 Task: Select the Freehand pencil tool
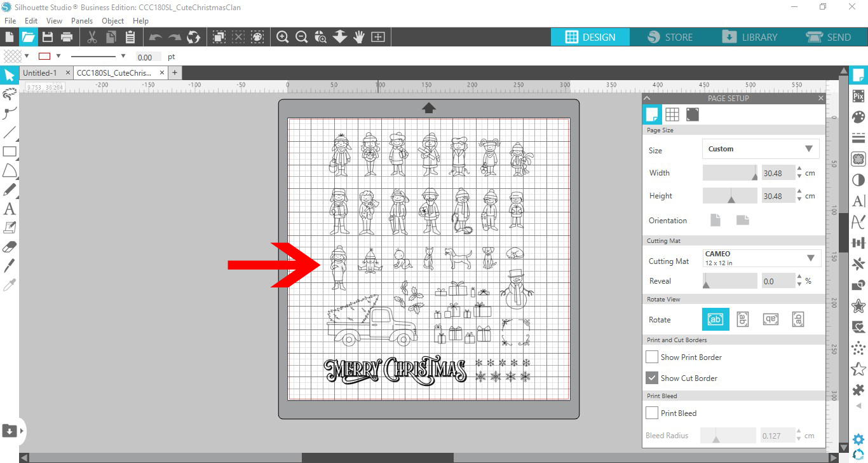pyautogui.click(x=10, y=190)
